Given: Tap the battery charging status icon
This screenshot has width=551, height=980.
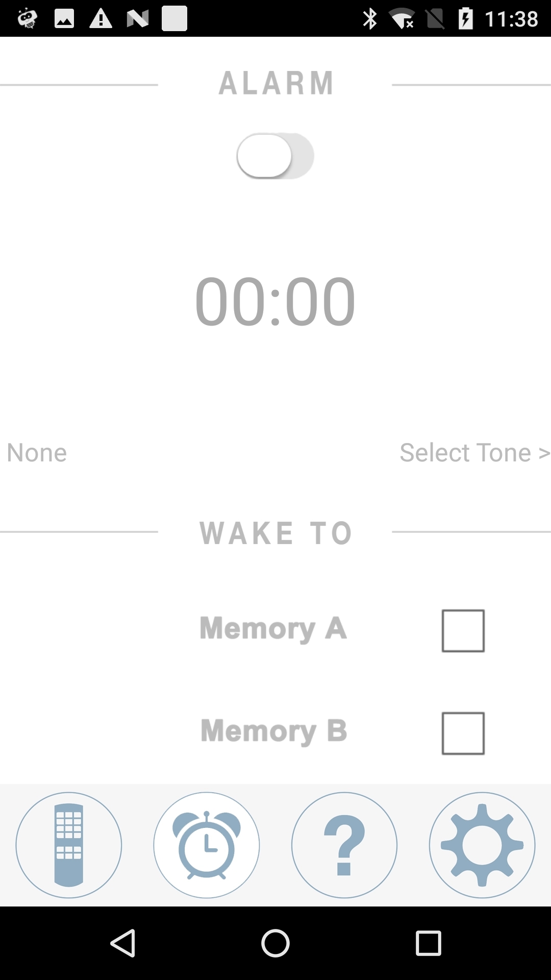Looking at the screenshot, I should [465, 19].
